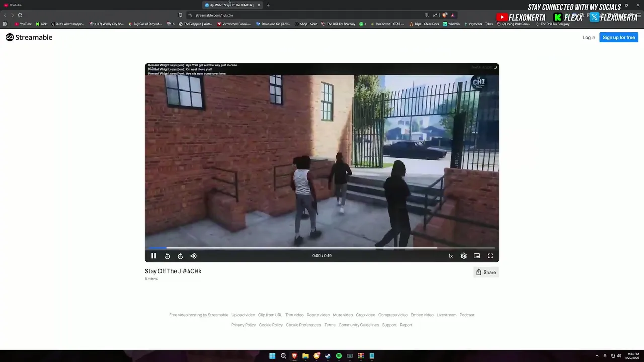Open Windows taskbar search

(283, 356)
